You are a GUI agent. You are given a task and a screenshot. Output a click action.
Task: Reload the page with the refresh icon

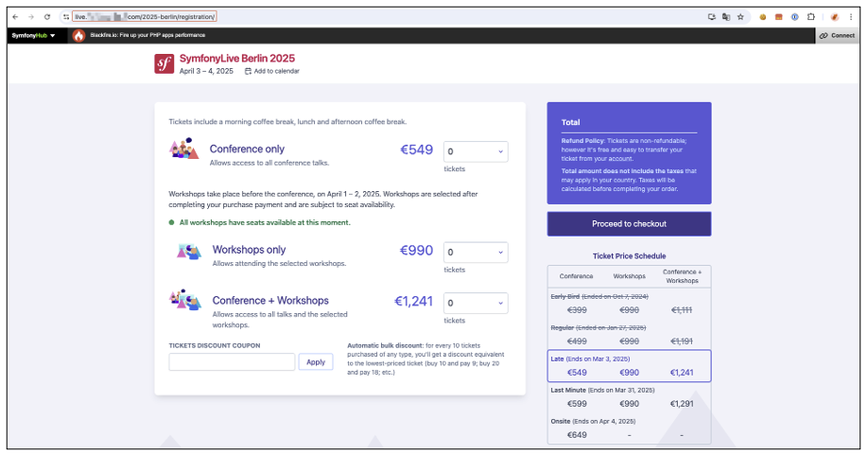pos(47,17)
